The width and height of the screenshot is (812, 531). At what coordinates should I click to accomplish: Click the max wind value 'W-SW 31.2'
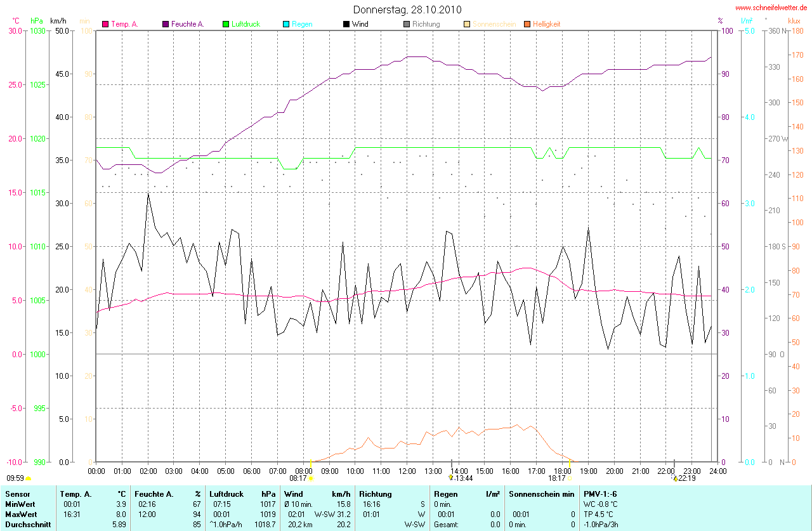click(332, 514)
